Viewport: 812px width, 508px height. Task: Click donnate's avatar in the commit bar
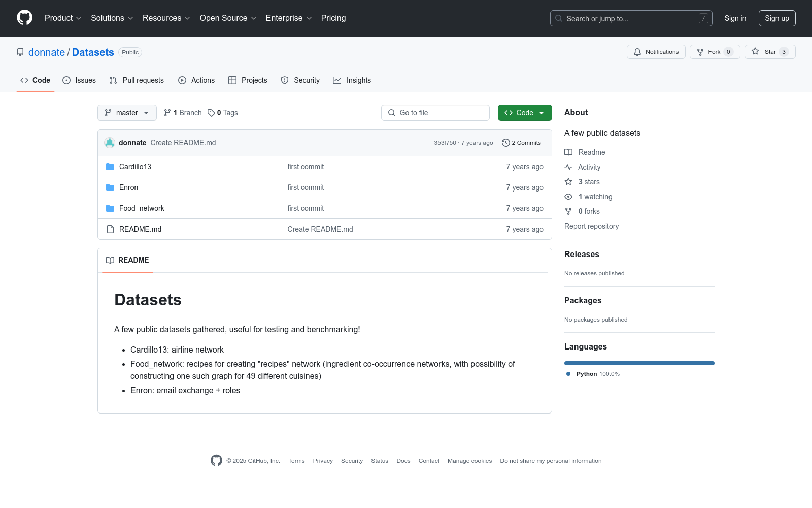pyautogui.click(x=110, y=143)
